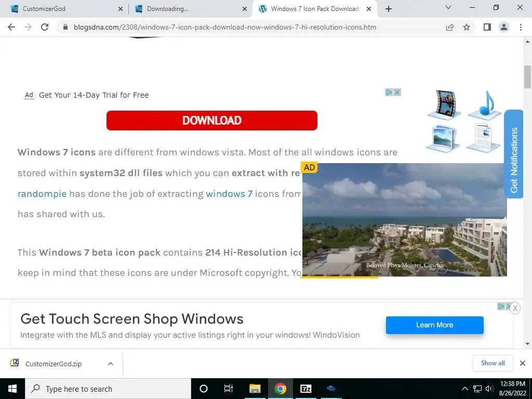
Task: Click the documents library icon
Action: click(x=483, y=137)
